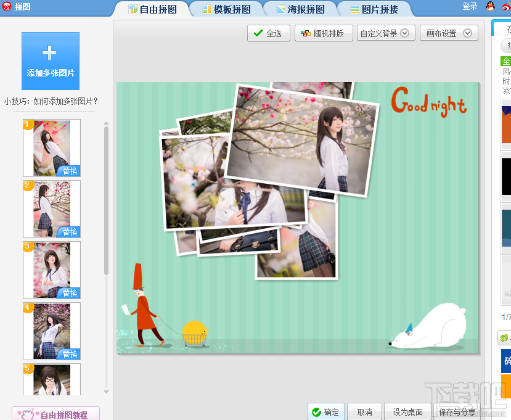Click the 取消 button
Screen dimensions: 511x420
coord(364,412)
